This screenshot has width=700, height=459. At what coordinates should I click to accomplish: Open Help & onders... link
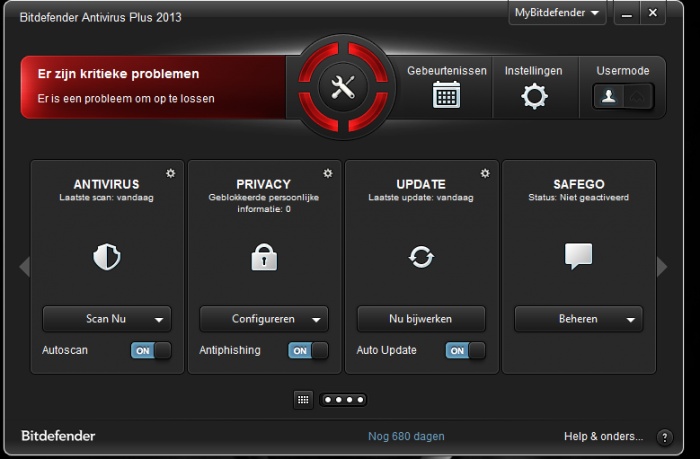pos(604,436)
